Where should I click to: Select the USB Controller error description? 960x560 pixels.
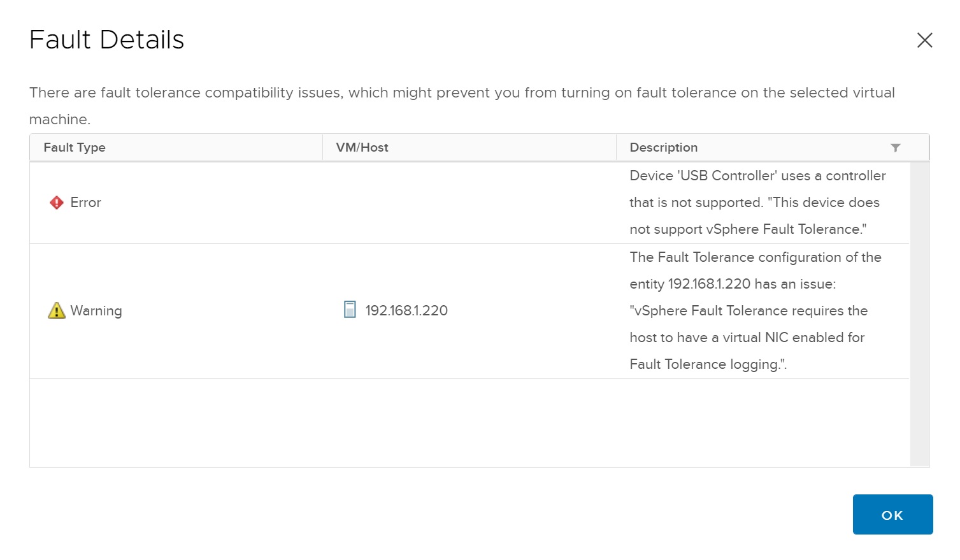[x=757, y=203]
